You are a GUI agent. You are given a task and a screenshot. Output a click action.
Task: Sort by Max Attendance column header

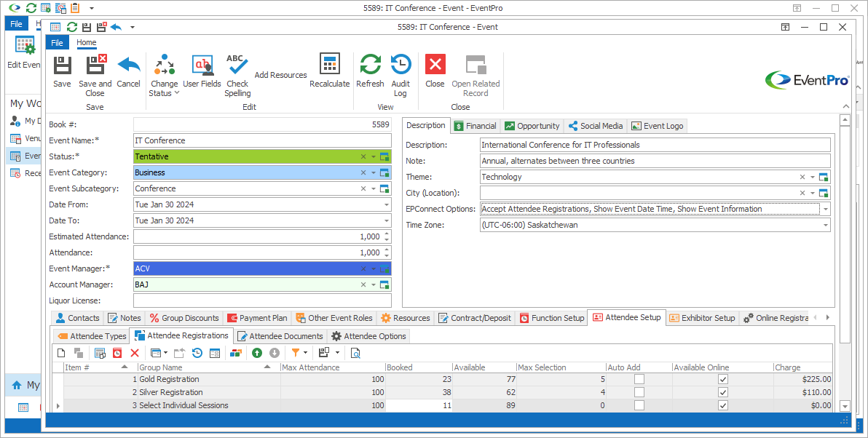point(333,367)
